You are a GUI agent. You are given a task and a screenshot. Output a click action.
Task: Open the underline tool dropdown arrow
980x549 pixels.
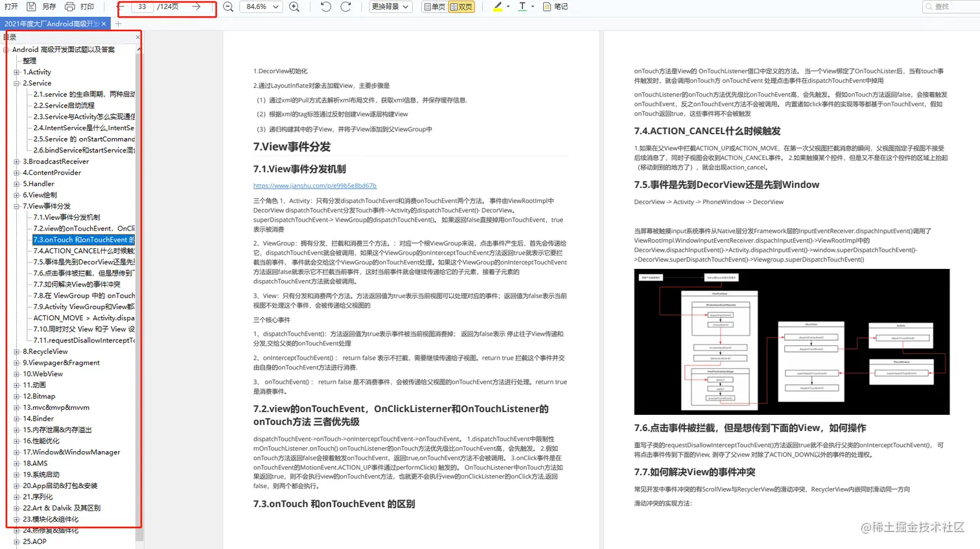pyautogui.click(x=533, y=6)
